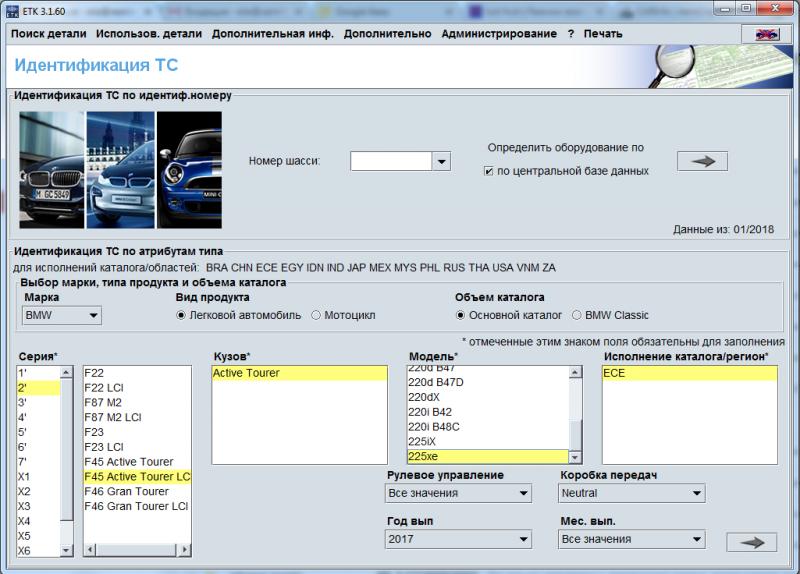This screenshot has height=574, width=800.
Task: Open the Дополнительная инф. menu
Action: pos(272,34)
